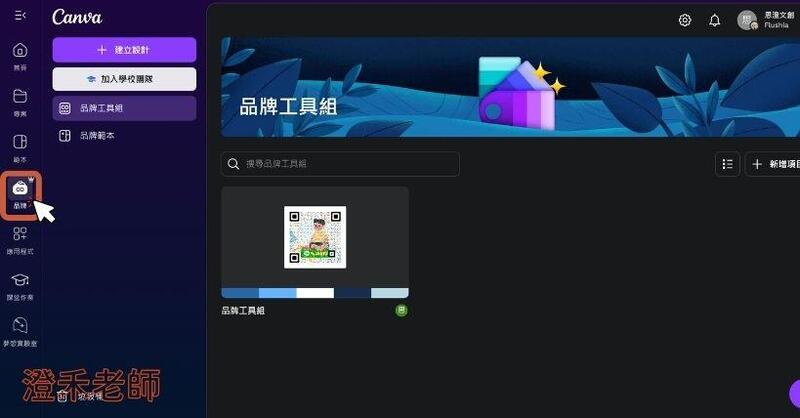Click the 加入學校團隊 join school team button

[x=124, y=79]
